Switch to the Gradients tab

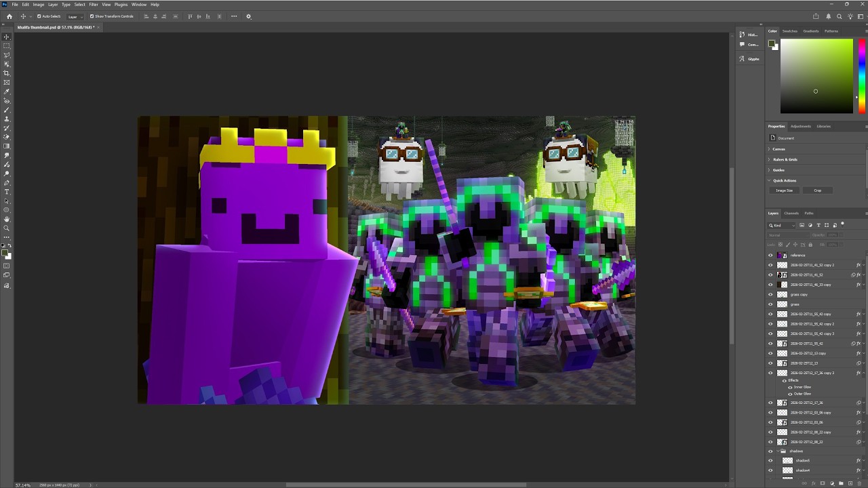[x=811, y=31]
